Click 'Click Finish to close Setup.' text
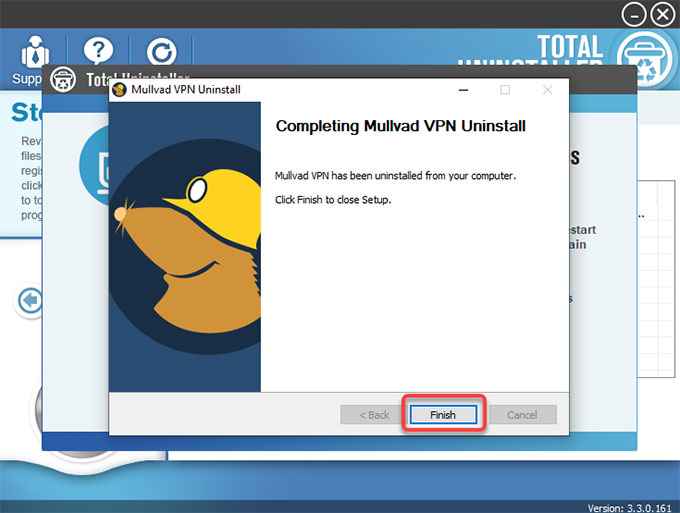Viewport: 680px width, 513px height. click(x=333, y=199)
